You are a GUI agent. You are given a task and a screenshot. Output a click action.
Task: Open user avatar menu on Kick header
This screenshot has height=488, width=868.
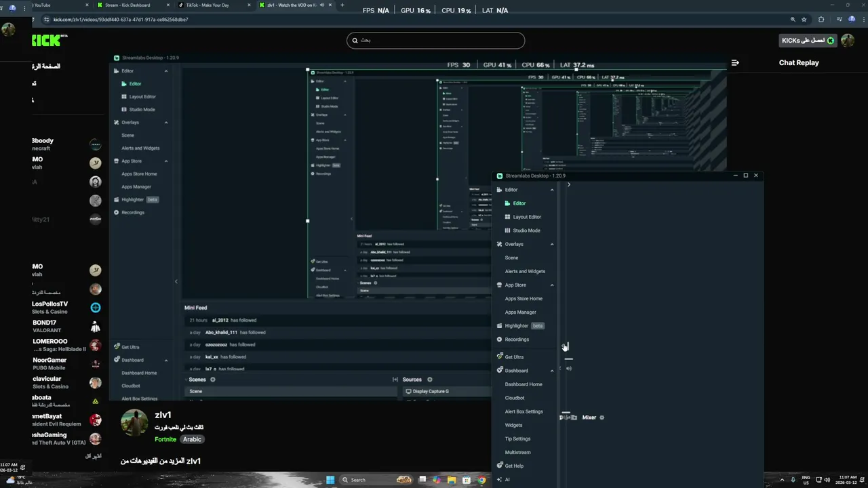848,41
